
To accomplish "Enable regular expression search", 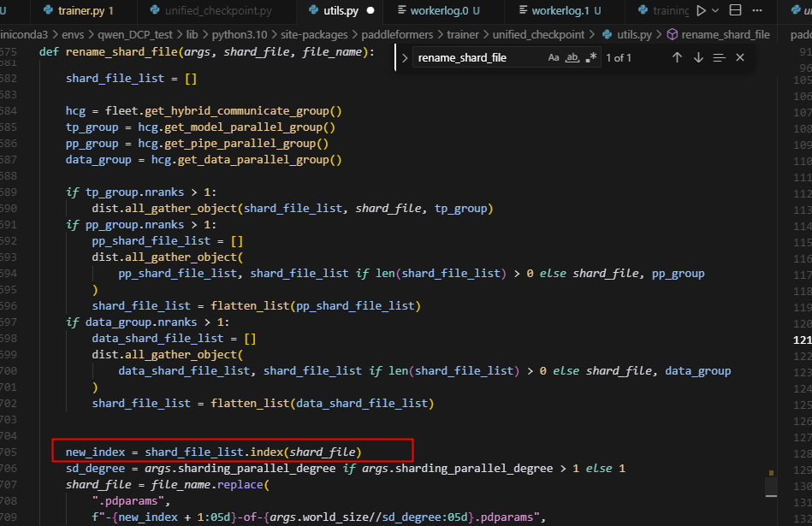I will [x=590, y=57].
